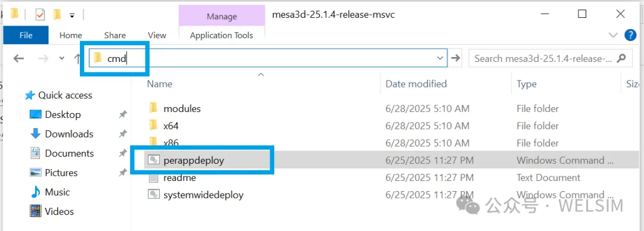This screenshot has height=231, width=644.
Task: Click the Go to arrow beside address bar
Action: (x=454, y=58)
